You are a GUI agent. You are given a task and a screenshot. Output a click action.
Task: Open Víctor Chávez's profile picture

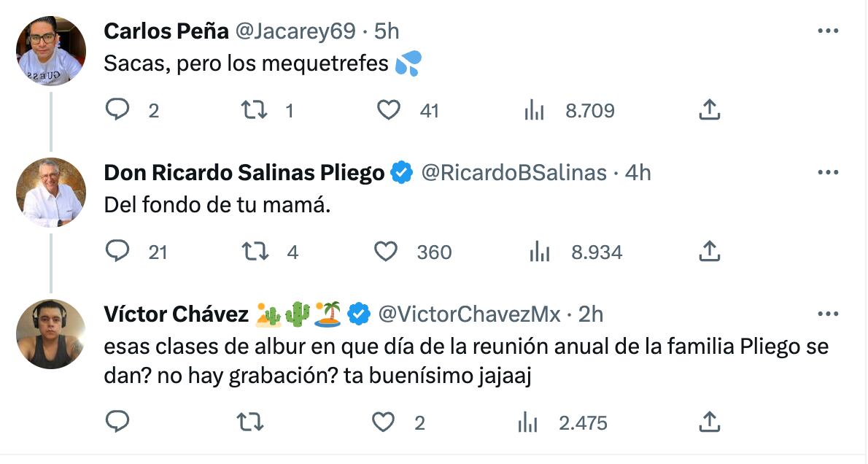click(x=51, y=333)
